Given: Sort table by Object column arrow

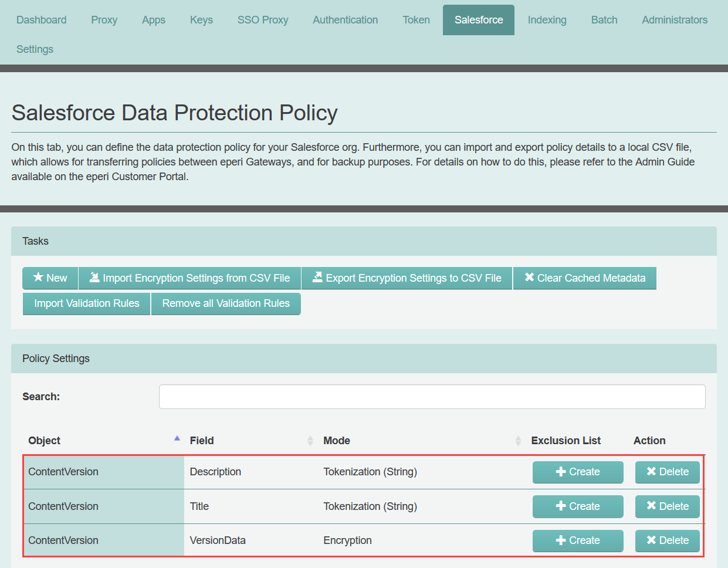Looking at the screenshot, I should pos(177,438).
